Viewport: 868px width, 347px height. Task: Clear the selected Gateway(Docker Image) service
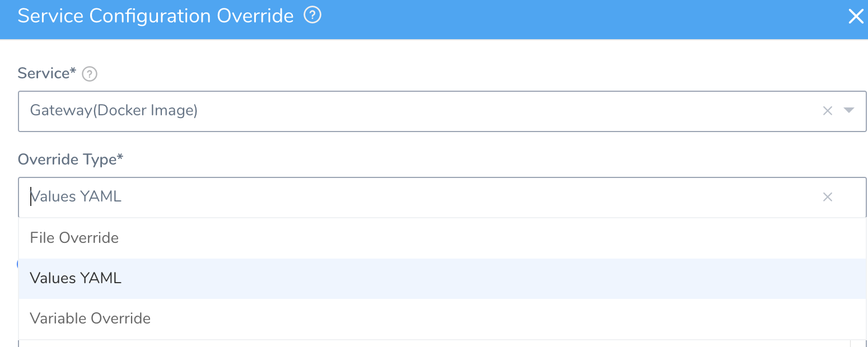(x=827, y=111)
